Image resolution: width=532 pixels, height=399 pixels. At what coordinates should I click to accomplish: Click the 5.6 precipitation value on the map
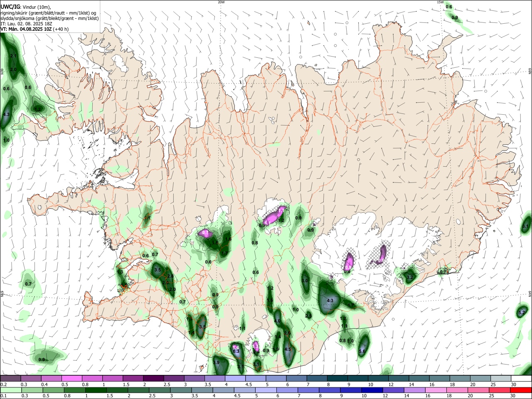pos(362,352)
